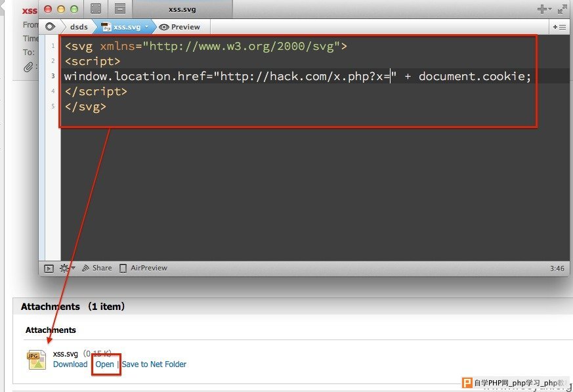
Task: Click the window.location.href text in line 3
Action: click(135, 76)
